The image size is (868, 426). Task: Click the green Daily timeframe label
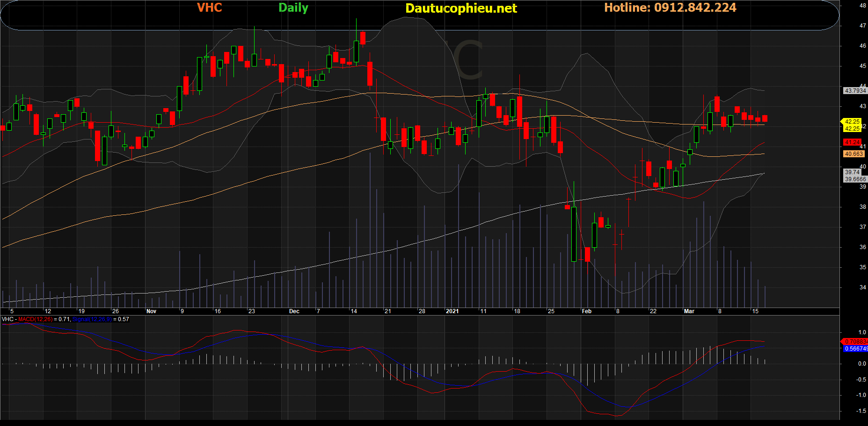pyautogui.click(x=293, y=8)
